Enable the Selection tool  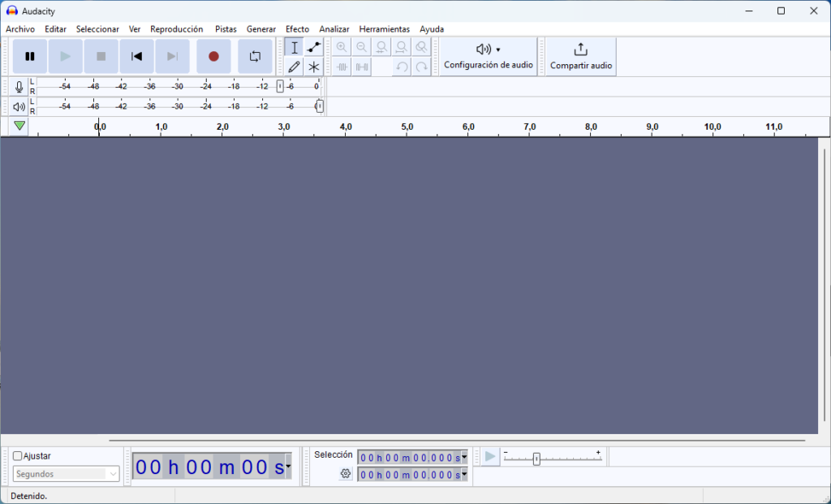click(x=294, y=47)
